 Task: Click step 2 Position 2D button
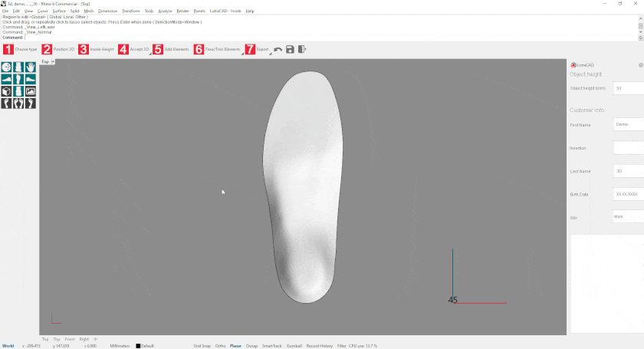click(x=58, y=49)
